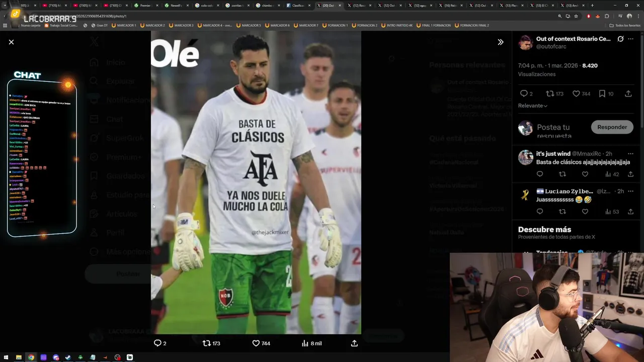Viewport: 644px width, 362px height.
Task: Open the Out of context Rosario Ce... profile name
Action: tap(573, 39)
